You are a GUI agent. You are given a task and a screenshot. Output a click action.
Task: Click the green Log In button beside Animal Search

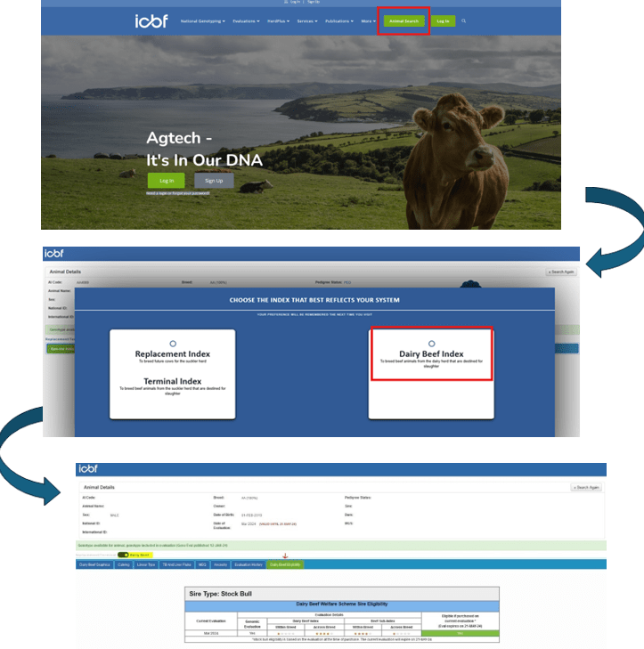pyautogui.click(x=443, y=20)
